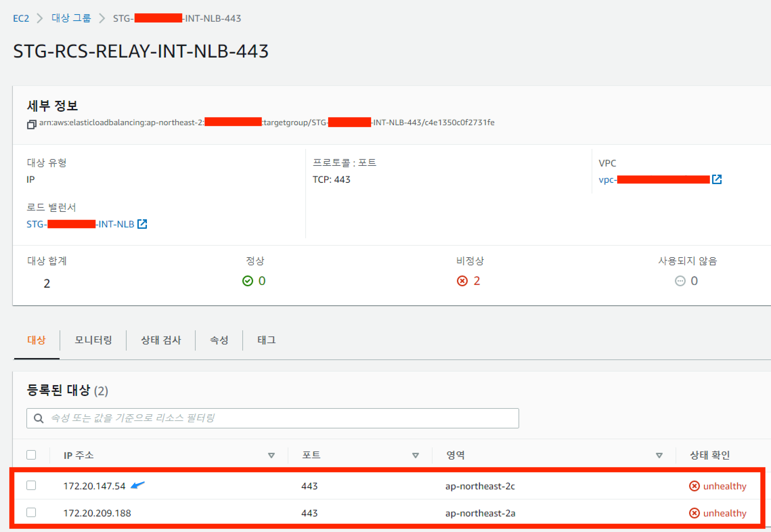Open the 태그 tab
Viewport: 771px width, 532px height.
click(x=266, y=340)
